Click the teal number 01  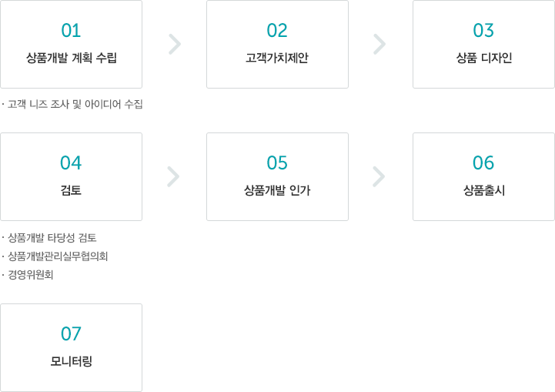[71, 31]
